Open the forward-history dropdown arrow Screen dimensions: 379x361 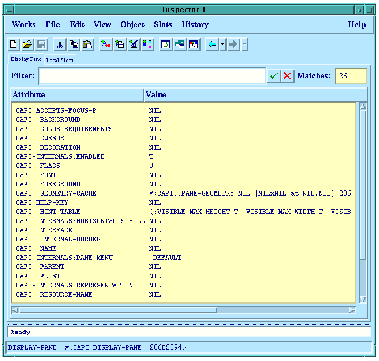pos(245,44)
